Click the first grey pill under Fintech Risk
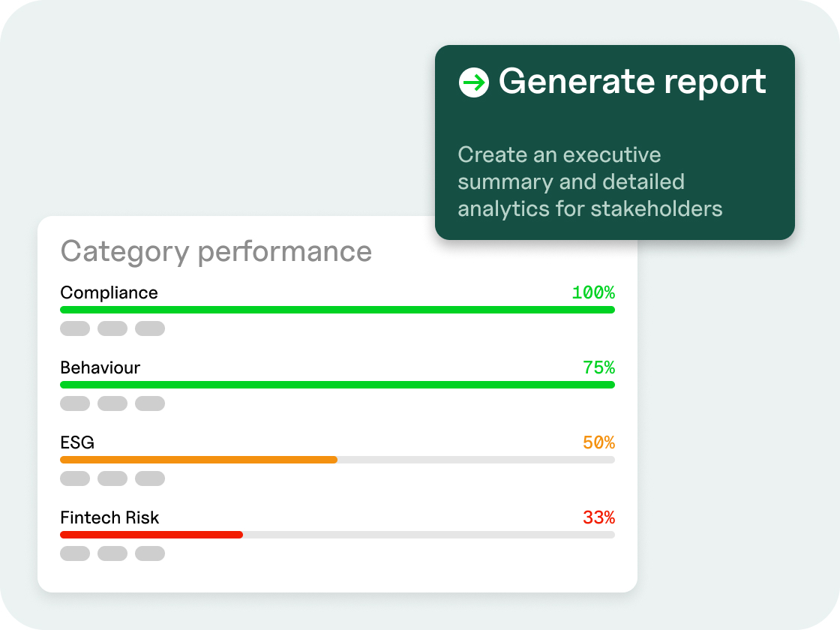The image size is (840, 630). (75, 553)
